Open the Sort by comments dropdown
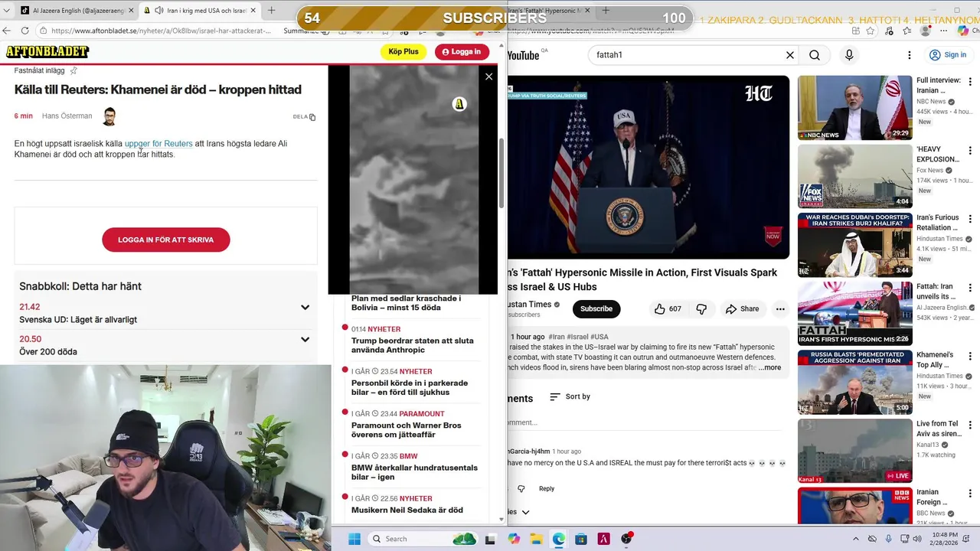The image size is (980, 551). pyautogui.click(x=570, y=396)
